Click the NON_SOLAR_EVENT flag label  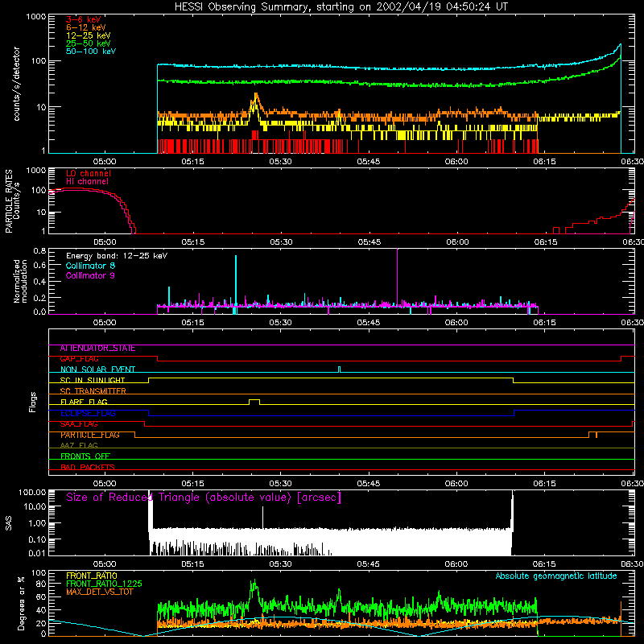point(97,369)
